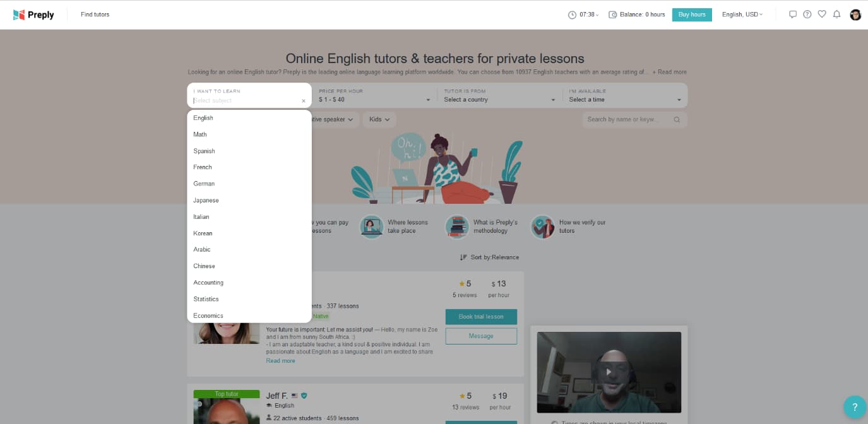
Task: Pick Accounting from subject list
Action: (249, 282)
